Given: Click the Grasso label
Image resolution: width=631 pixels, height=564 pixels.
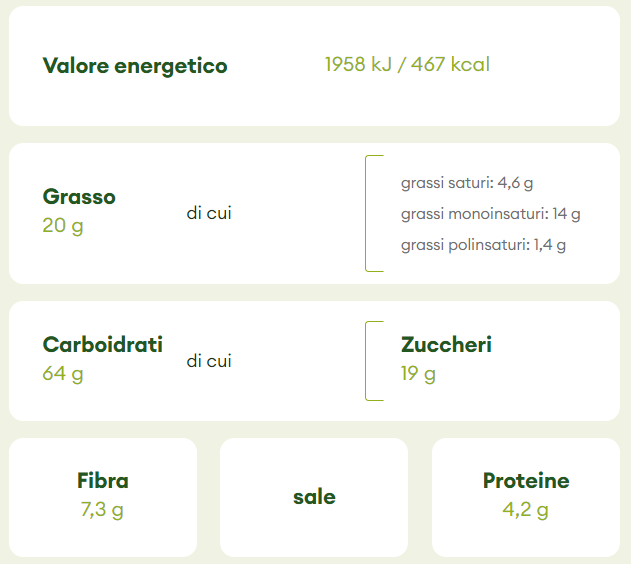Looking at the screenshot, I should click(x=79, y=197).
